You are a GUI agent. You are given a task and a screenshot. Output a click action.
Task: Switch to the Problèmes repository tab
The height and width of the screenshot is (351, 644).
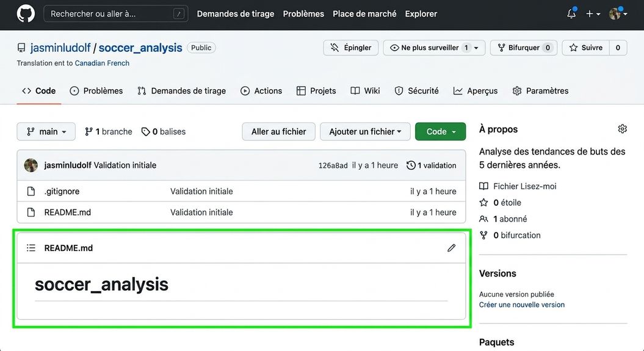point(96,91)
